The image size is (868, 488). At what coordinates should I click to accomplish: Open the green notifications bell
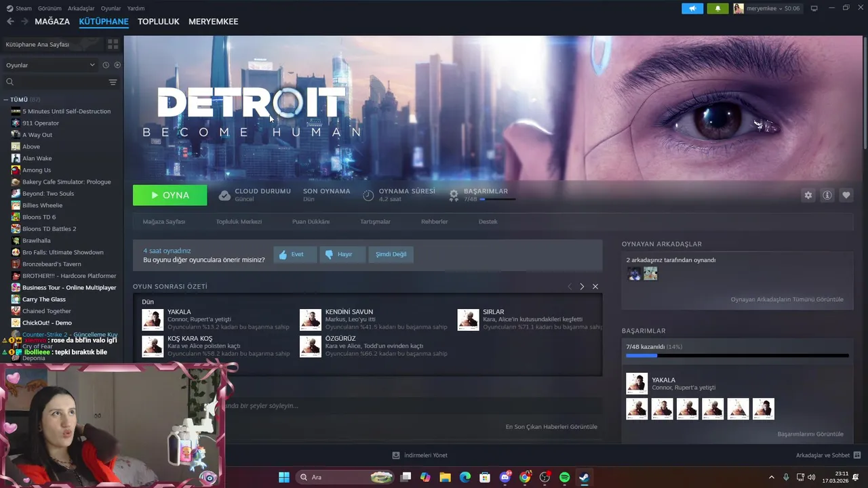tap(717, 8)
